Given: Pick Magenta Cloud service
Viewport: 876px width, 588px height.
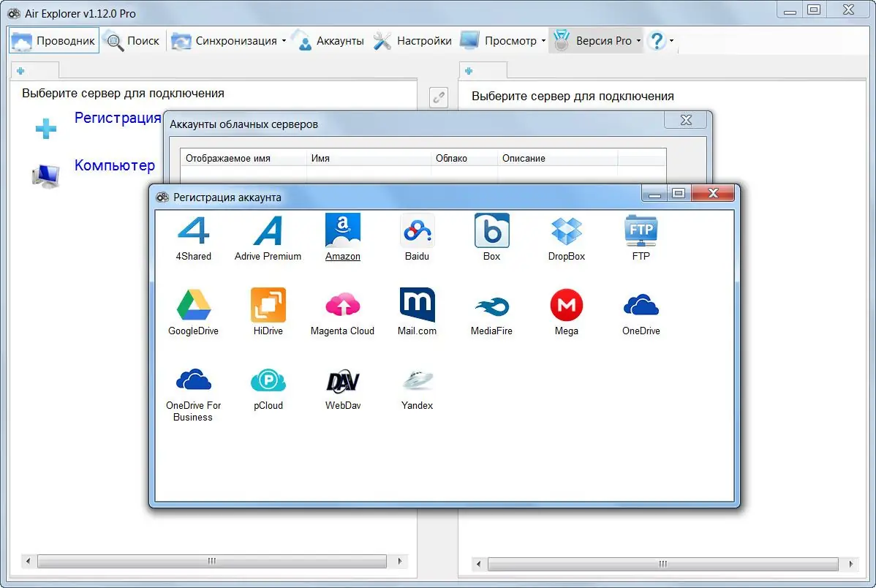Looking at the screenshot, I should [x=342, y=305].
